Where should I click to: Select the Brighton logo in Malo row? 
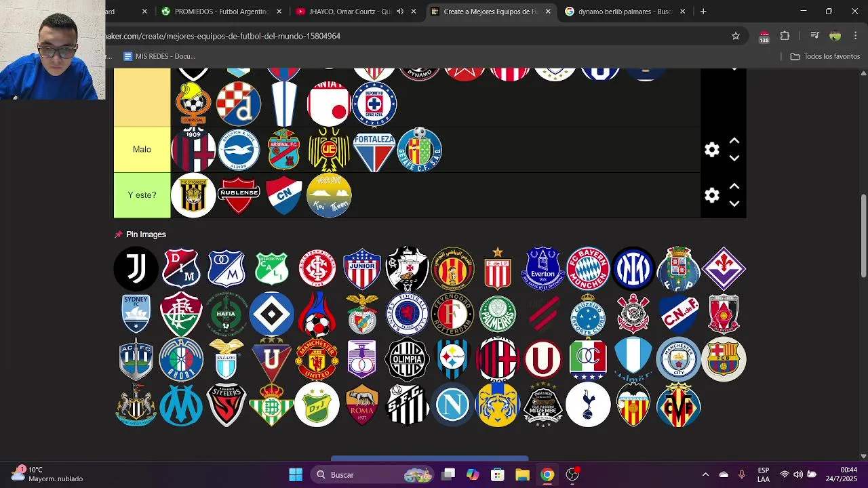239,150
